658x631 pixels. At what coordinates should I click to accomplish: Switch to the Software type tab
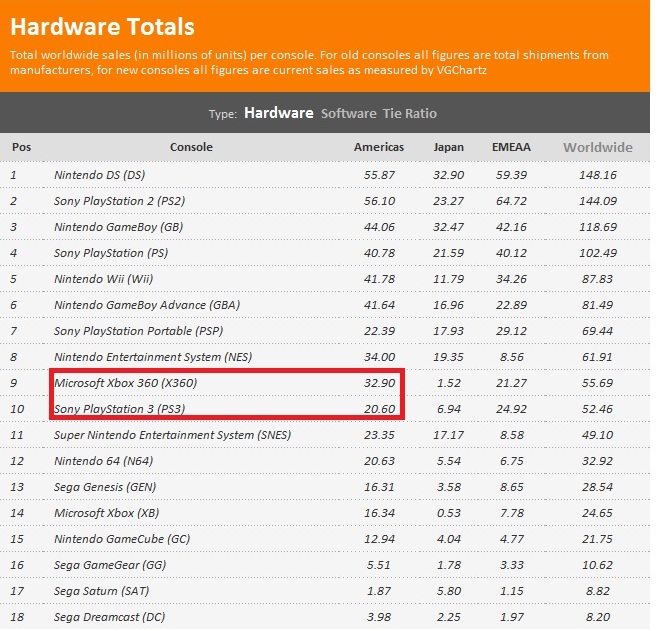[x=349, y=113]
